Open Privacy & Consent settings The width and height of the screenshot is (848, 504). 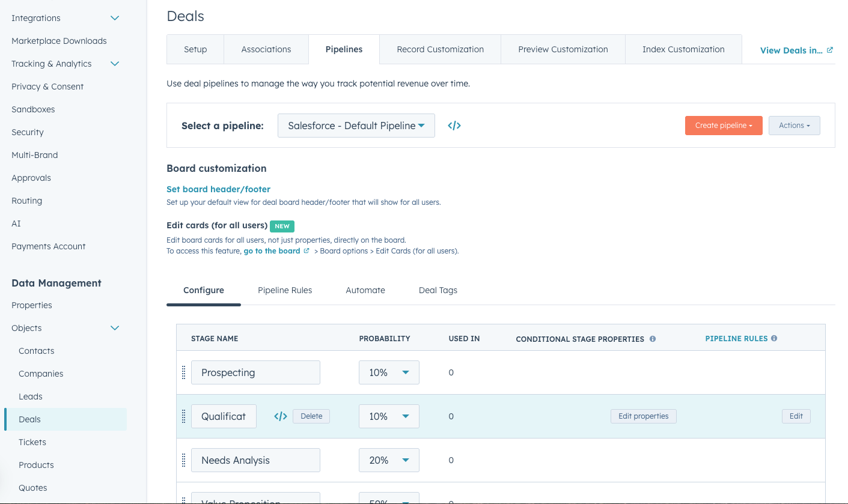click(47, 87)
